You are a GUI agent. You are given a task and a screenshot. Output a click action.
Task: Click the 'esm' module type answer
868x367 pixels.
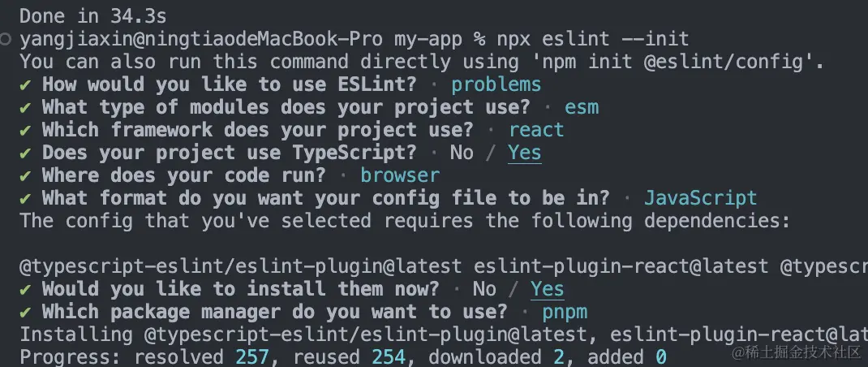point(582,107)
